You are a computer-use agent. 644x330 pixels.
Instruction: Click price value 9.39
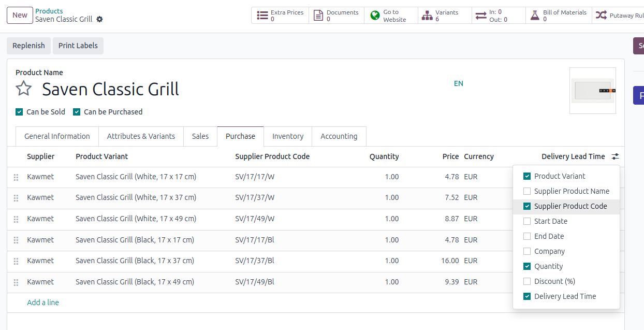452,282
